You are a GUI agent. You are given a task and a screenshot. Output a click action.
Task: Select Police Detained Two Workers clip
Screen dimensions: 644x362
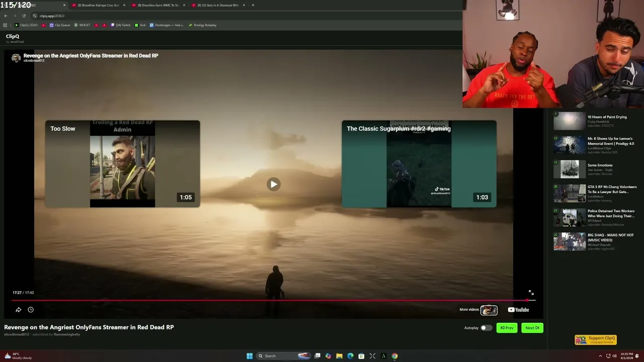pos(596,217)
